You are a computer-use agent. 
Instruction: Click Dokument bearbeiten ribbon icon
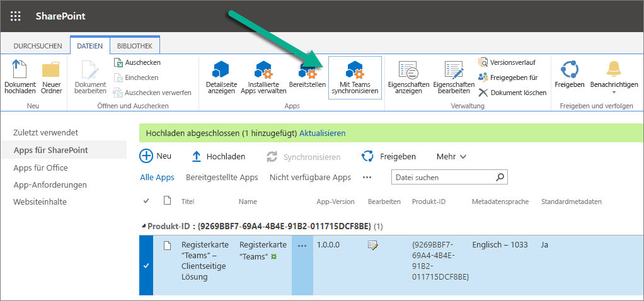(90, 77)
